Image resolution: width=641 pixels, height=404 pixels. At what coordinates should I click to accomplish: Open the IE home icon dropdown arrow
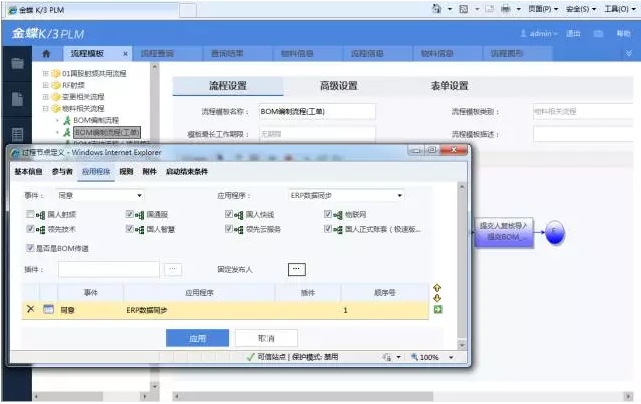[x=450, y=9]
